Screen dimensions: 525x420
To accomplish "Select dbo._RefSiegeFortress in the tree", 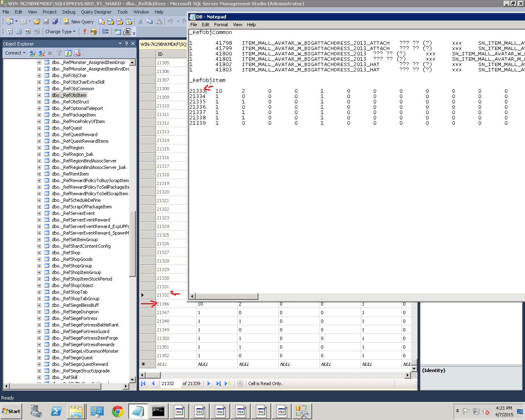I will (x=75, y=318).
